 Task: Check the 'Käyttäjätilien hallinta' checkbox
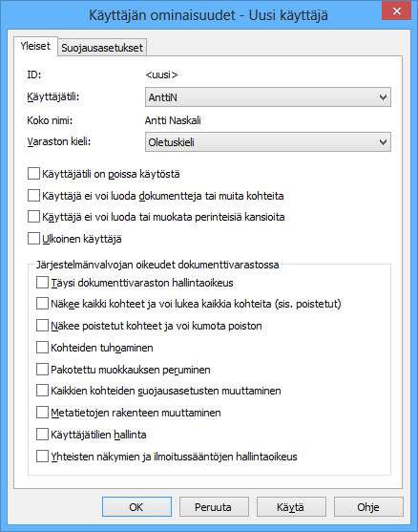point(42,435)
